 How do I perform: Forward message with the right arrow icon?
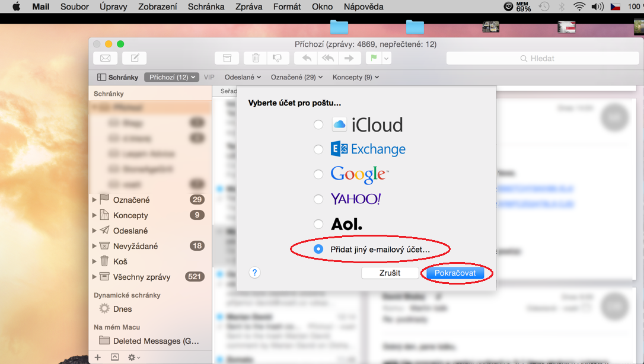click(349, 58)
